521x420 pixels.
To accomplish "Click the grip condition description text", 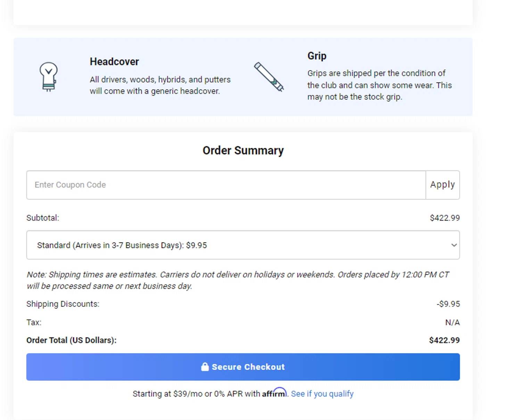I will [379, 85].
